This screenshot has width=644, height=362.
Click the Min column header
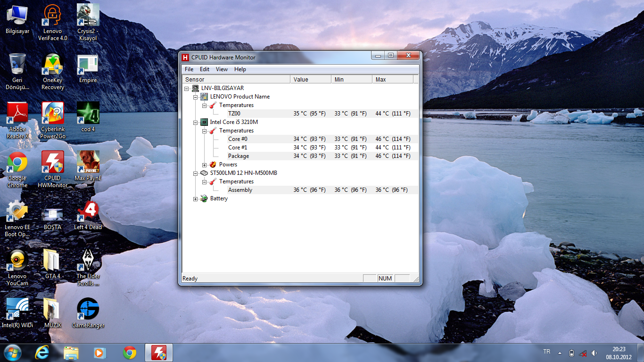click(352, 79)
